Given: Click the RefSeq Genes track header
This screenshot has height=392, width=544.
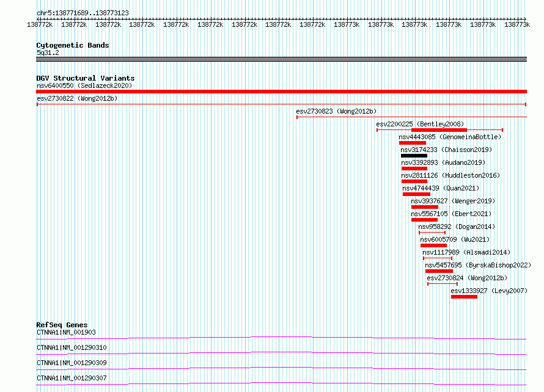Looking at the screenshot, I should coord(62,325).
